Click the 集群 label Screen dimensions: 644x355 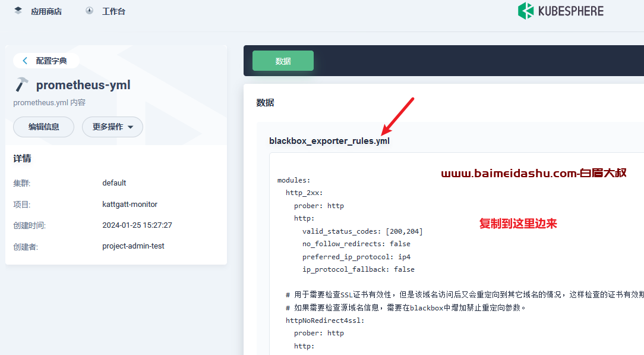(22, 183)
